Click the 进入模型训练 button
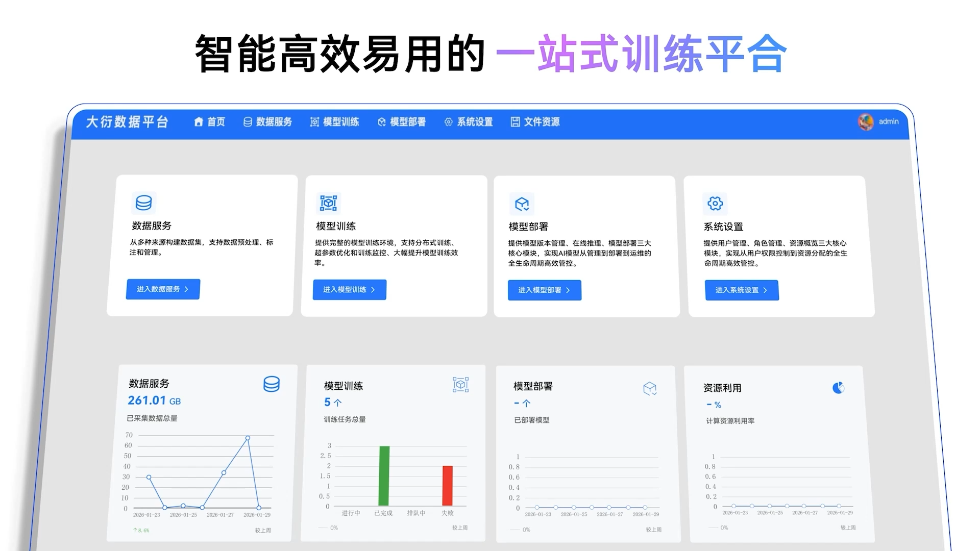This screenshot has width=980, height=551. 349,289
